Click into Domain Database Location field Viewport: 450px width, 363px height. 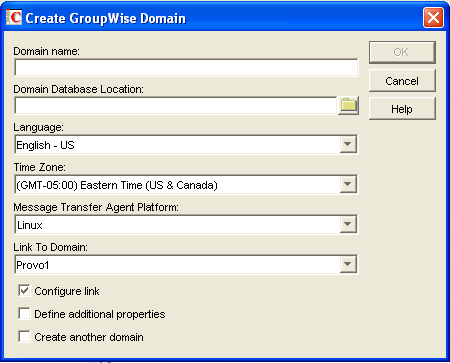[176, 106]
